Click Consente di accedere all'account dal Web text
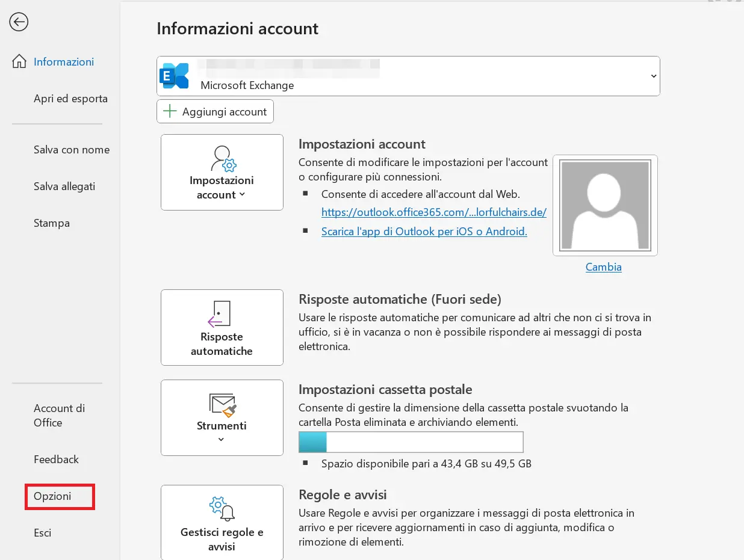 coord(421,194)
